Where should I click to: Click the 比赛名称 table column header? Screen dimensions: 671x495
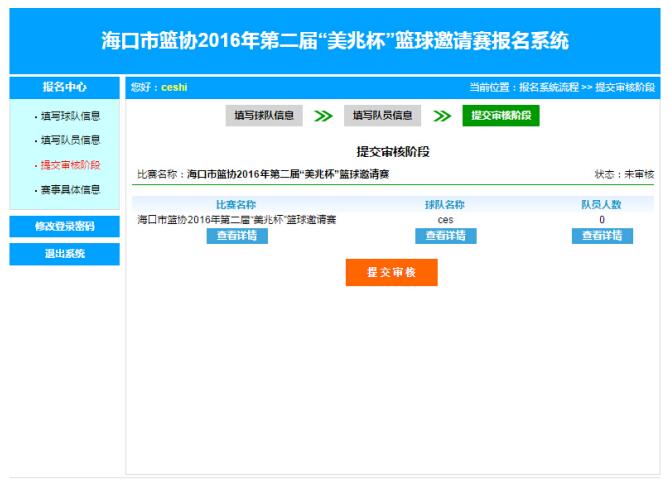(x=236, y=204)
